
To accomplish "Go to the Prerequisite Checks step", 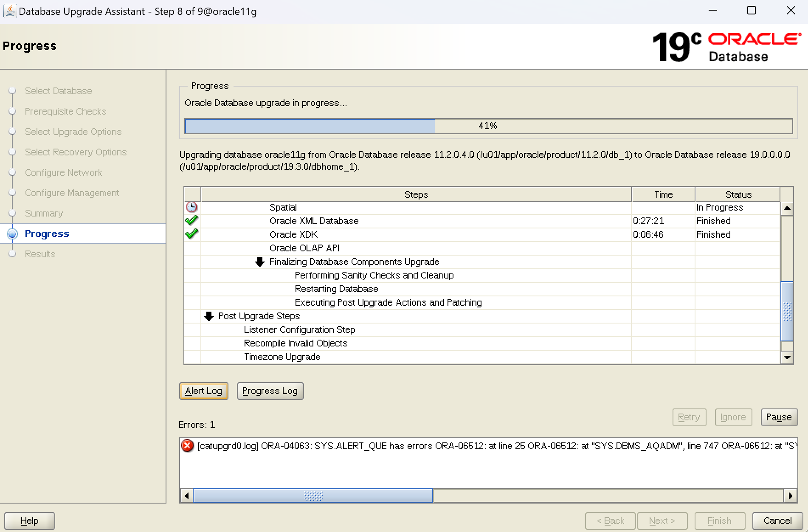I will coord(65,111).
